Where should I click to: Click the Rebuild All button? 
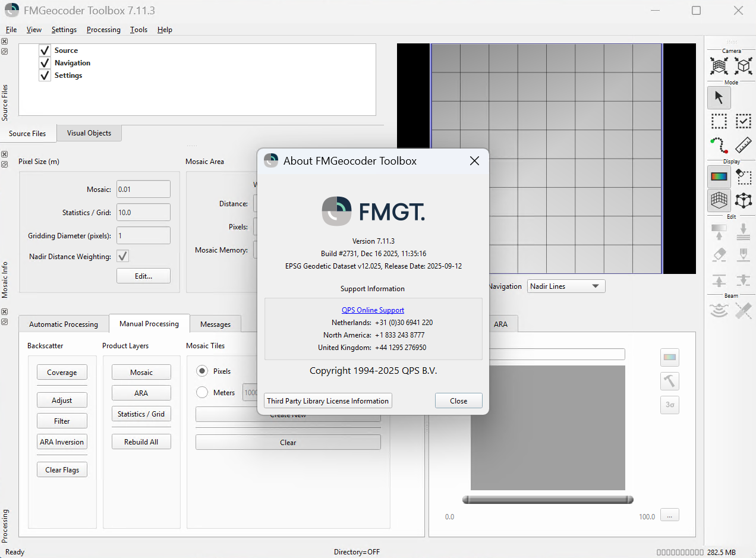click(141, 442)
